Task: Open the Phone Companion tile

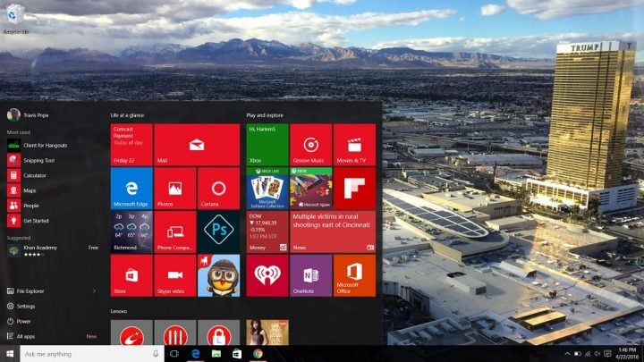Action: coord(175,232)
